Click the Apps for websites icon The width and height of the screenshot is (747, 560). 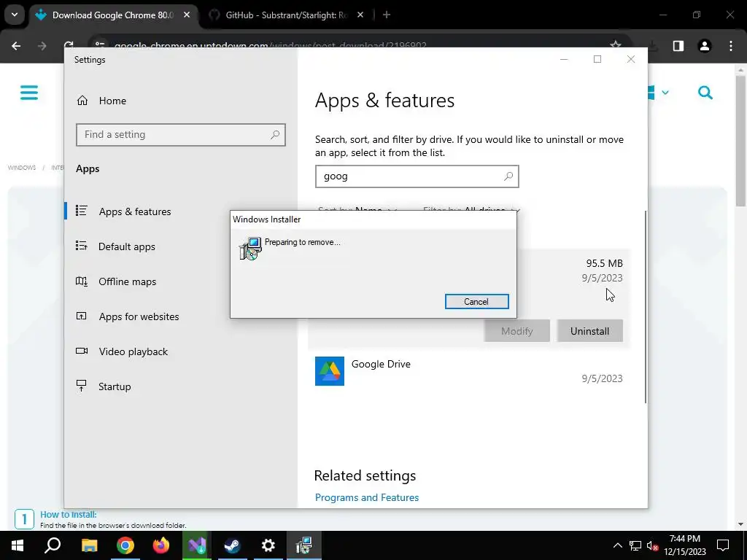pyautogui.click(x=82, y=316)
